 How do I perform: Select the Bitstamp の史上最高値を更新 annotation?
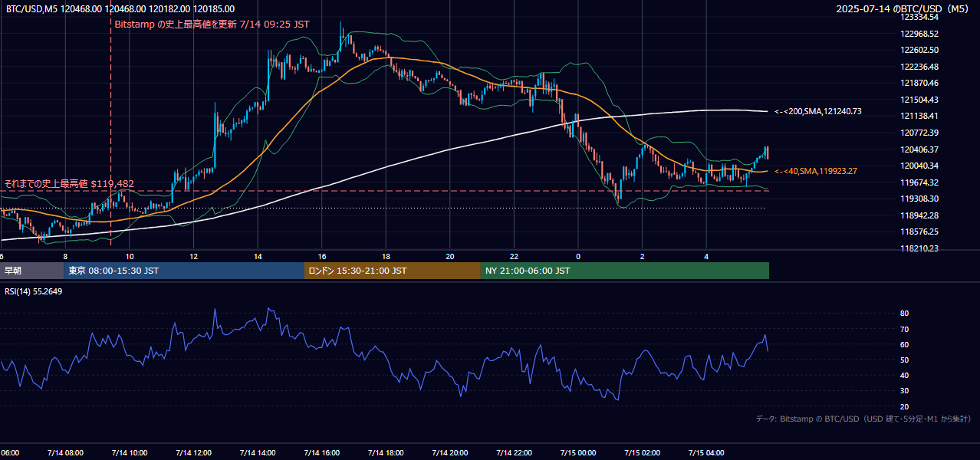coord(212,25)
